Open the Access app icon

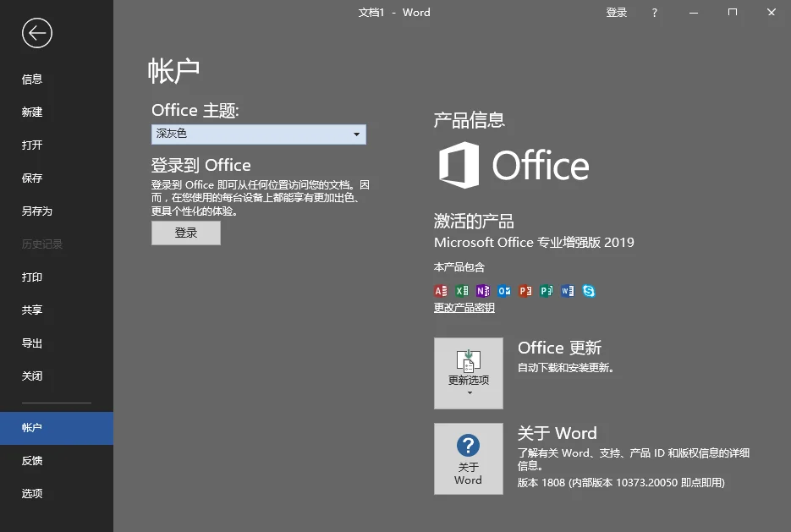(x=440, y=290)
